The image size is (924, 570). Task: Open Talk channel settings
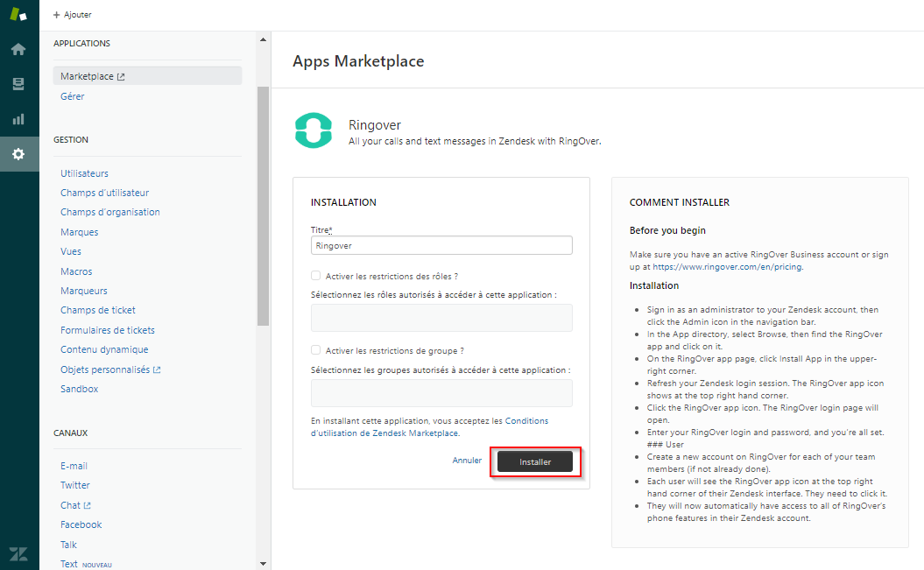[x=68, y=545]
